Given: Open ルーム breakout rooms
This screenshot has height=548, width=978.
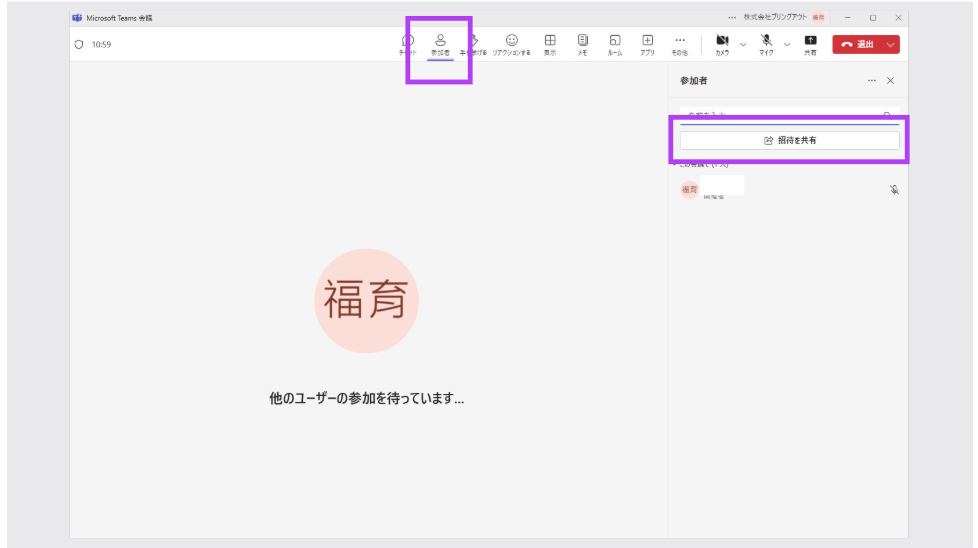Looking at the screenshot, I should [x=615, y=45].
